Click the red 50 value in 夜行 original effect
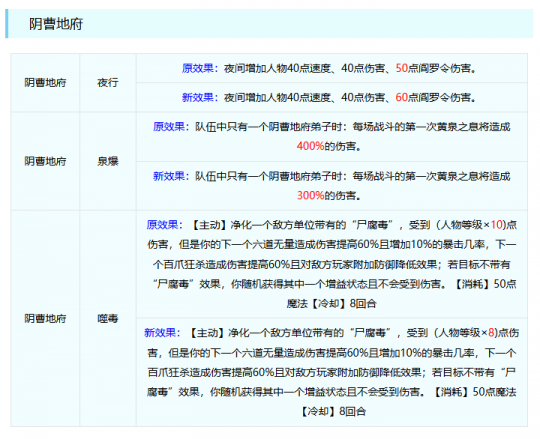540x439 pixels. point(402,68)
